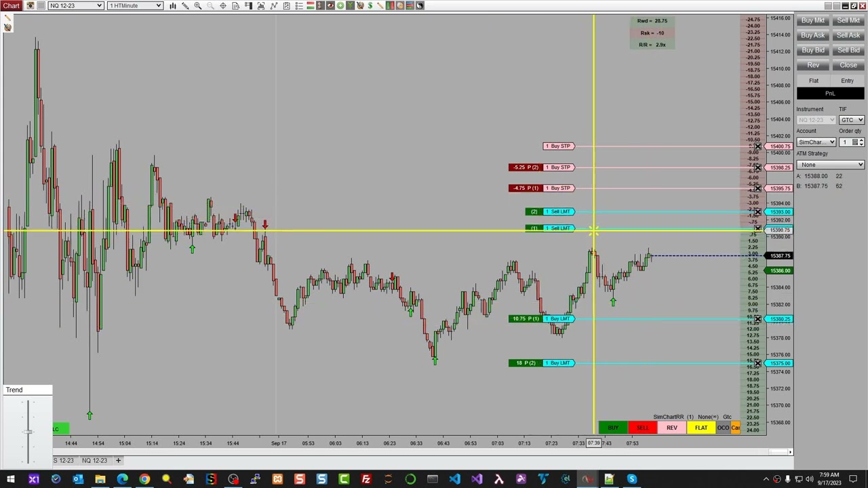
Task: Open the NQ 12-23 instrument dropdown
Action: pyautogui.click(x=75, y=5)
